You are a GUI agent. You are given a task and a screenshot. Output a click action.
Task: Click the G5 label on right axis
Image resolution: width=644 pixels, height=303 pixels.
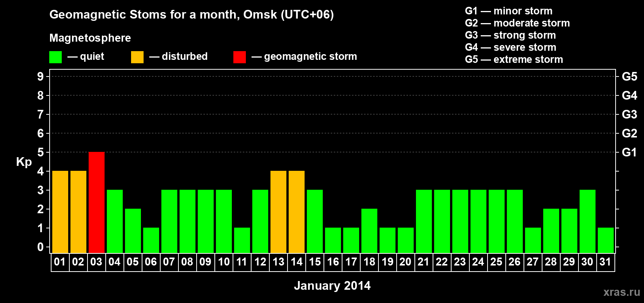[x=630, y=77]
